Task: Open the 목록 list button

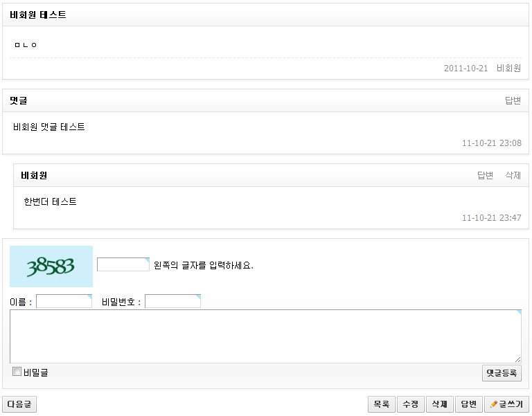Action: point(381,404)
